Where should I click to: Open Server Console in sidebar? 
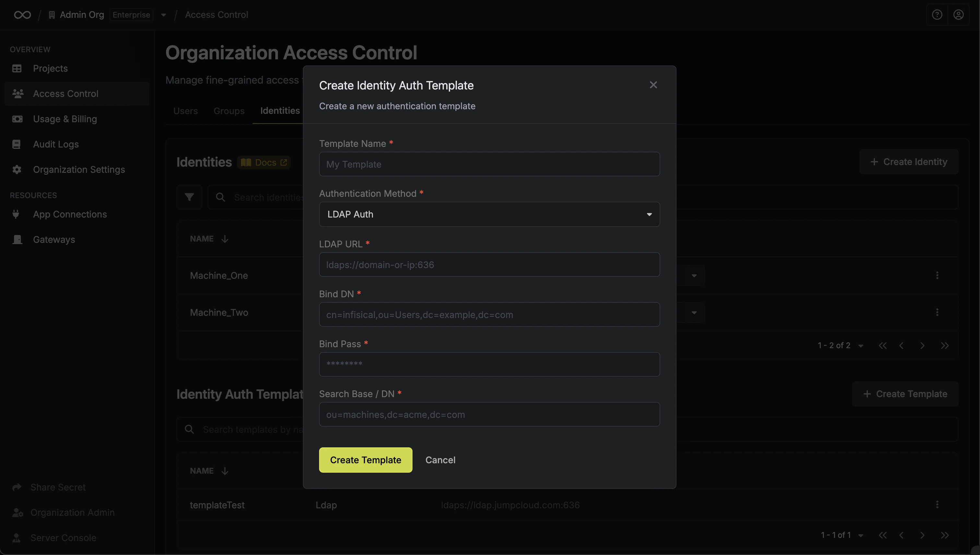(x=63, y=538)
